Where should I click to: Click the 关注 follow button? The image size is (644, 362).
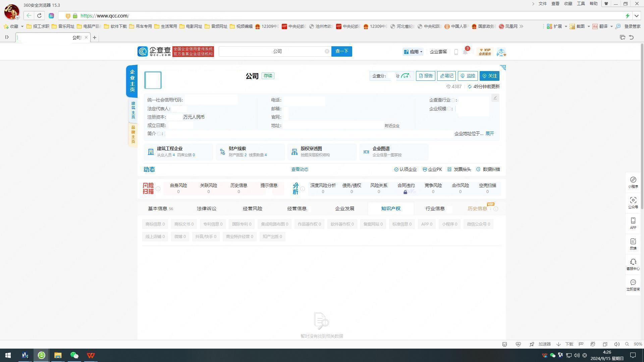click(489, 76)
